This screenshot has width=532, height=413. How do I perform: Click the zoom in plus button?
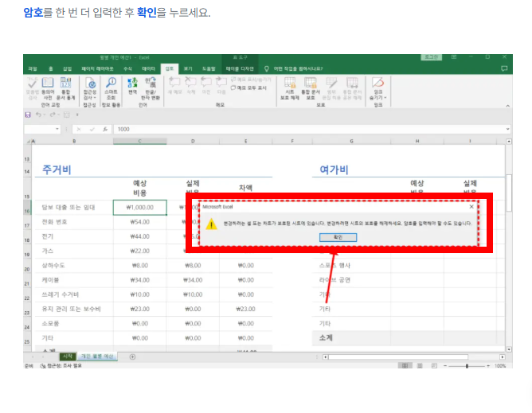pyautogui.click(x=488, y=366)
